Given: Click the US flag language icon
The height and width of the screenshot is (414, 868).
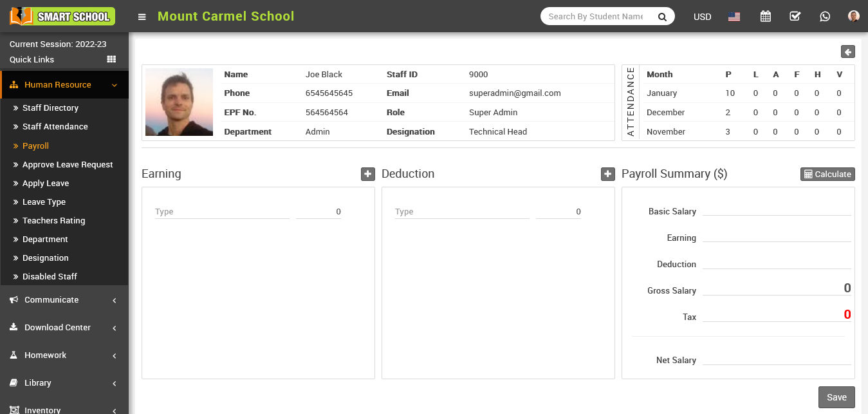Looking at the screenshot, I should (x=734, y=17).
